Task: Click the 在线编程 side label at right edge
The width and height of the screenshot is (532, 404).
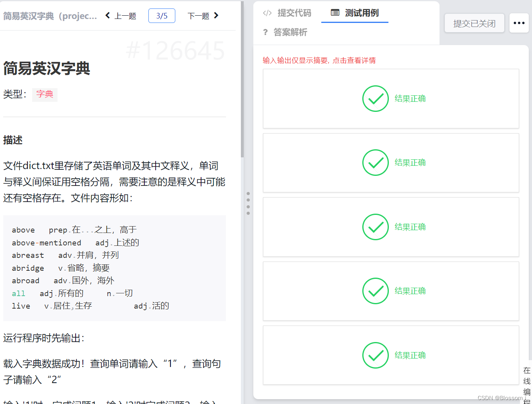Action: click(x=527, y=384)
